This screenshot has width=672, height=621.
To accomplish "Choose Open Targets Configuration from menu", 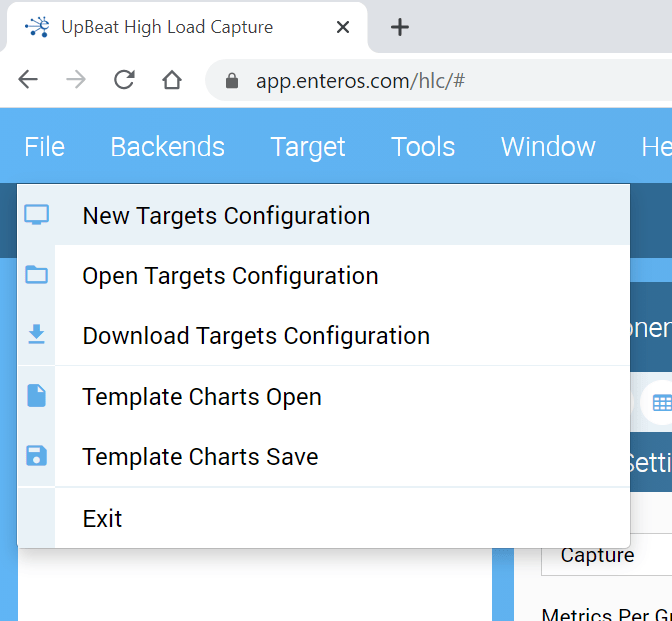I will point(230,276).
